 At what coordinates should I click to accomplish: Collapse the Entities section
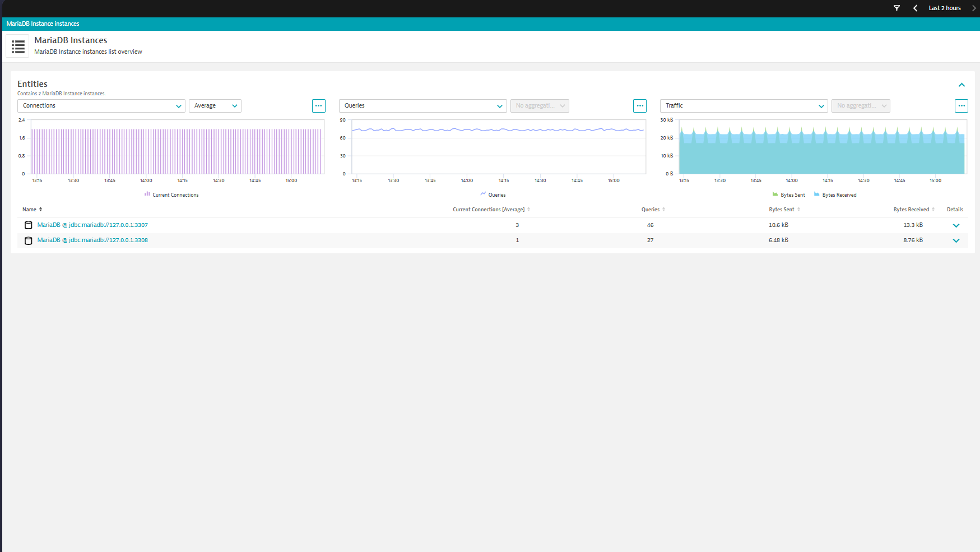[962, 85]
